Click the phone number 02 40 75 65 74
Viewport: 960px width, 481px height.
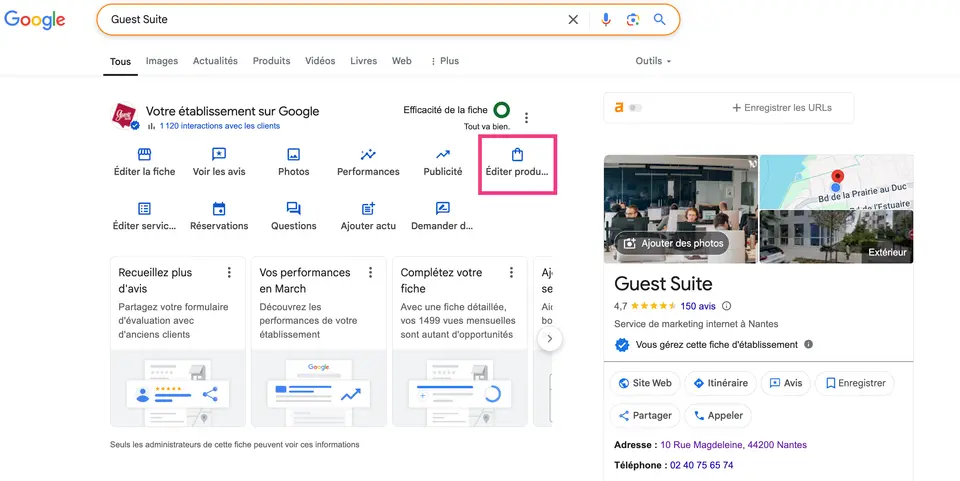click(x=702, y=465)
